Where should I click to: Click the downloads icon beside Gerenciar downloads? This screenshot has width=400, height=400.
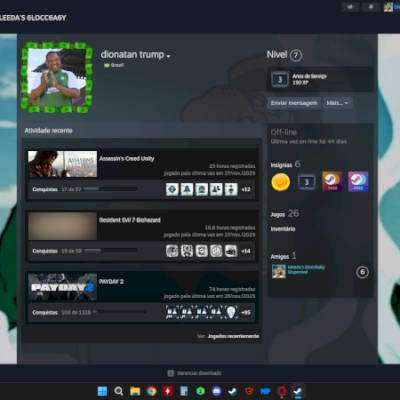tap(171, 373)
